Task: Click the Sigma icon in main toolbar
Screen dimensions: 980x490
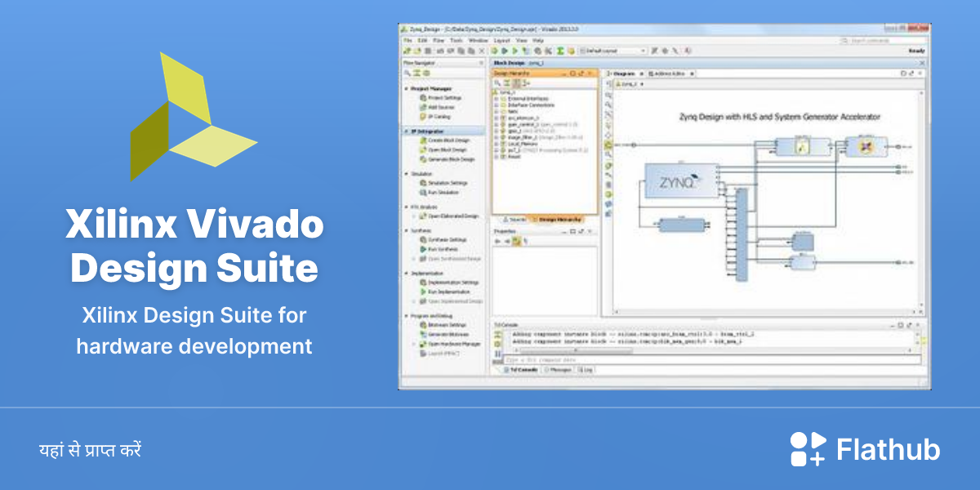Action: click(560, 51)
